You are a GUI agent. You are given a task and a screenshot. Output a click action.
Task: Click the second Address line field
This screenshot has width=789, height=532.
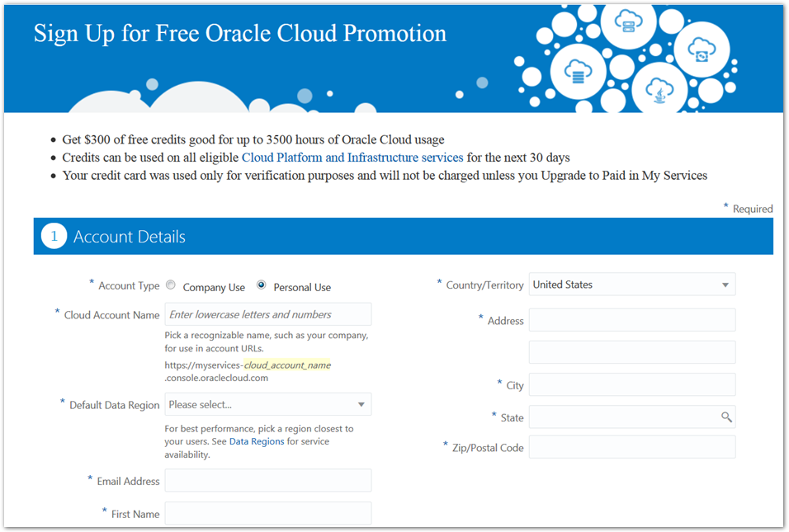[631, 352]
